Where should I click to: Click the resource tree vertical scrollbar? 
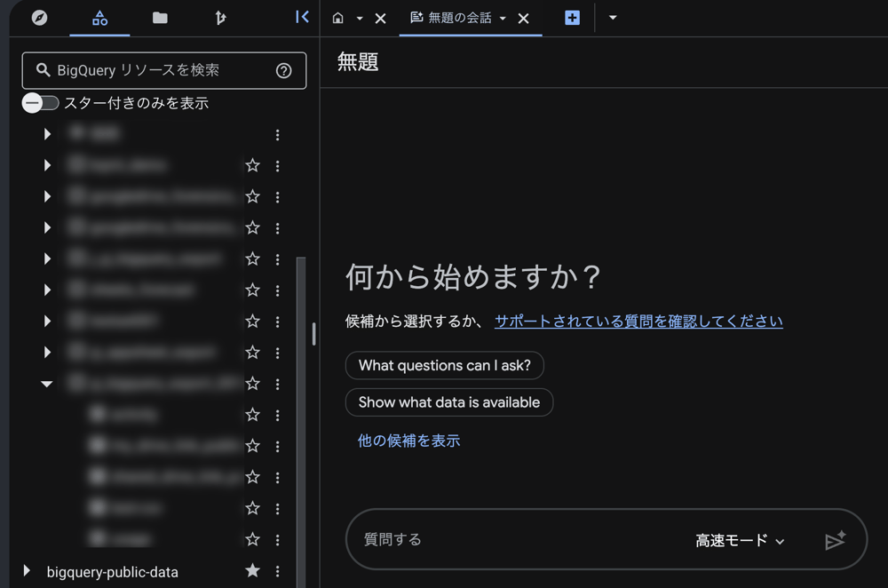(301, 422)
